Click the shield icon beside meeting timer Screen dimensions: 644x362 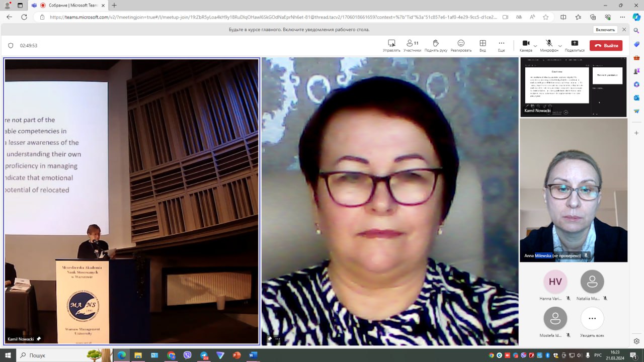tap(11, 46)
